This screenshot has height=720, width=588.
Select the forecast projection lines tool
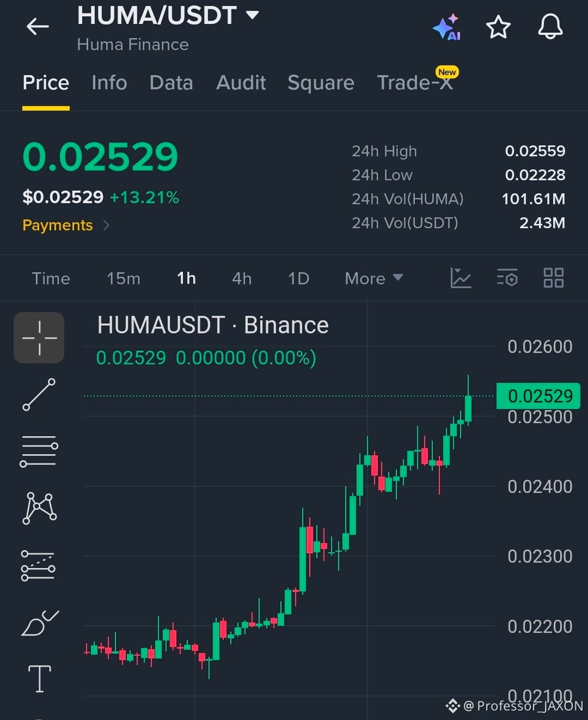(38, 565)
